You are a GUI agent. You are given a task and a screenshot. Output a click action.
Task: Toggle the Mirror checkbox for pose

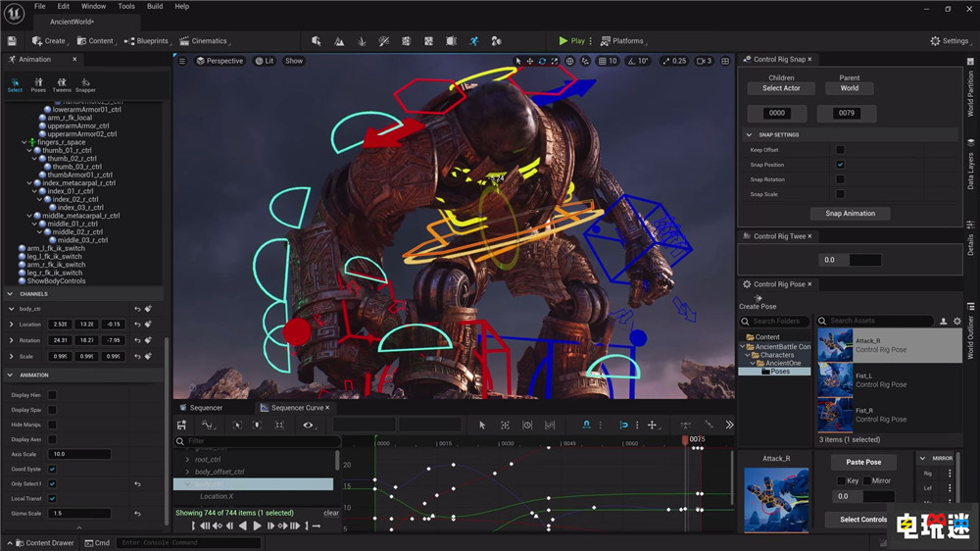point(867,480)
